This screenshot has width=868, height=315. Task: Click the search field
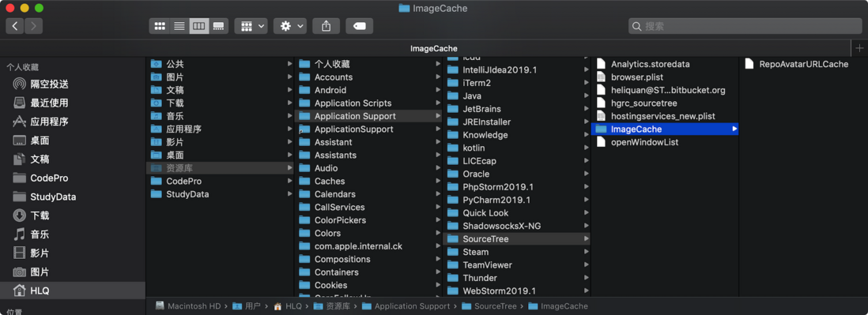745,26
